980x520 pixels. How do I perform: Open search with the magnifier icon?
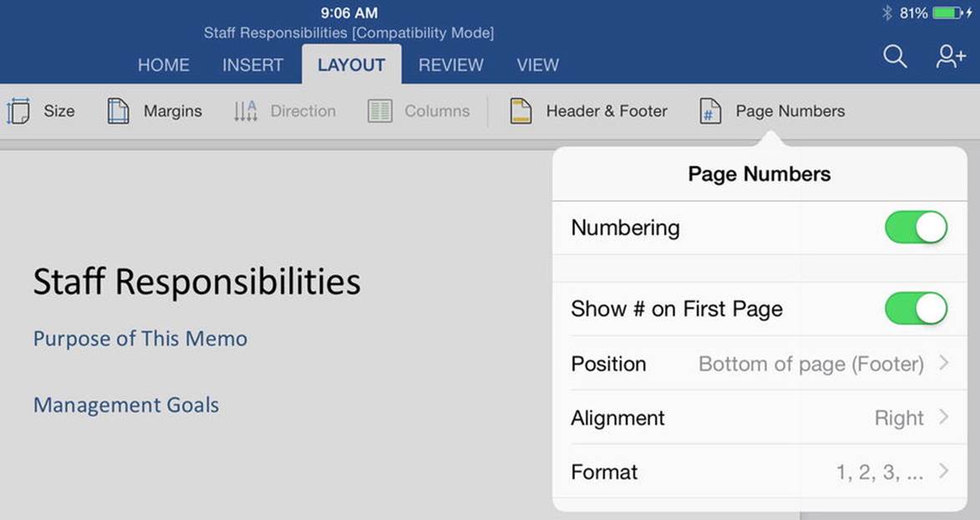coord(895,57)
